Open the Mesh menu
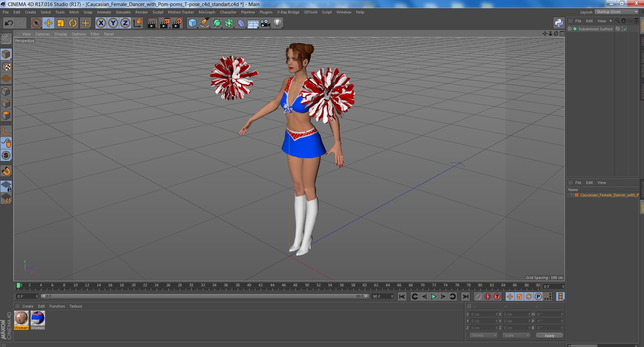The image size is (644, 347). (74, 12)
